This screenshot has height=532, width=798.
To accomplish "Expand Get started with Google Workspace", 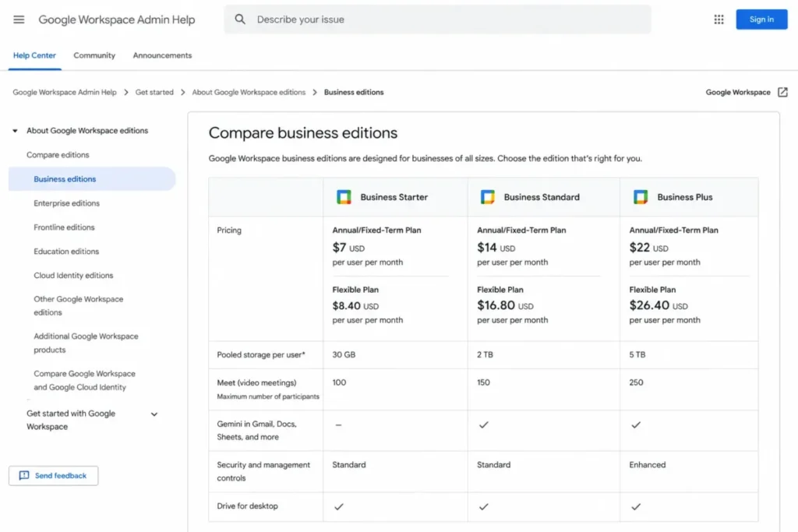I will (x=154, y=414).
